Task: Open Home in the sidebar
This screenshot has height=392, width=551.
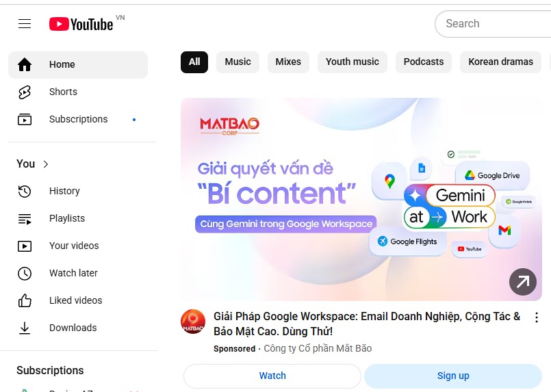Action: 78,64
